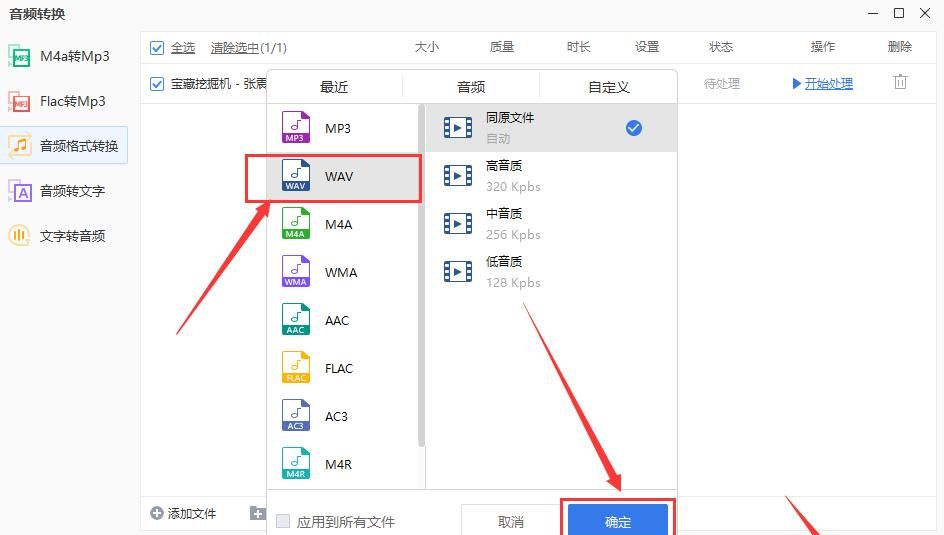
Task: Click the 时长 column header
Action: 579,47
